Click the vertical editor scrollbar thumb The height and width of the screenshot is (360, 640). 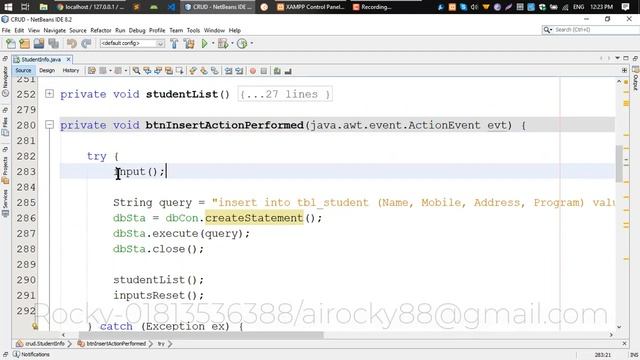(619, 163)
